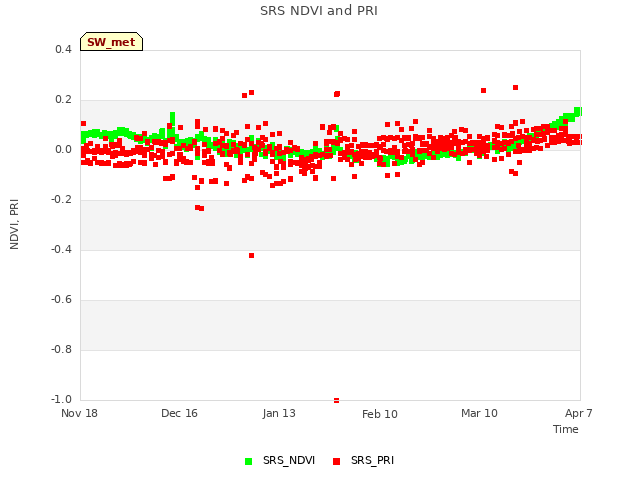
Task: Select the Dec 16 x-axis label
Action: tap(179, 413)
